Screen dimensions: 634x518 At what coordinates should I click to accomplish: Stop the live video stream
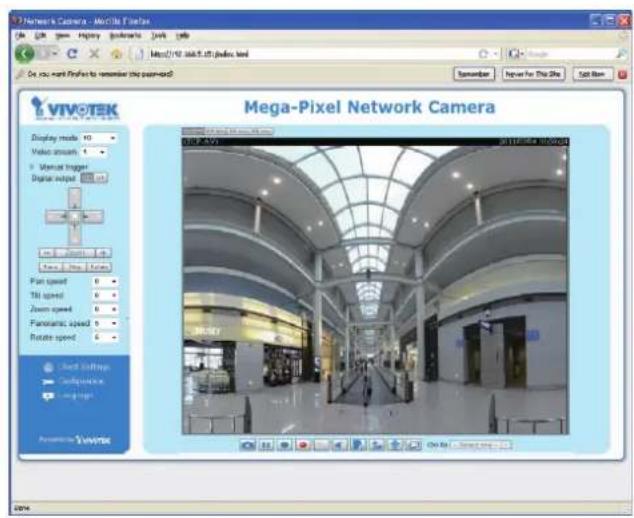(285, 445)
